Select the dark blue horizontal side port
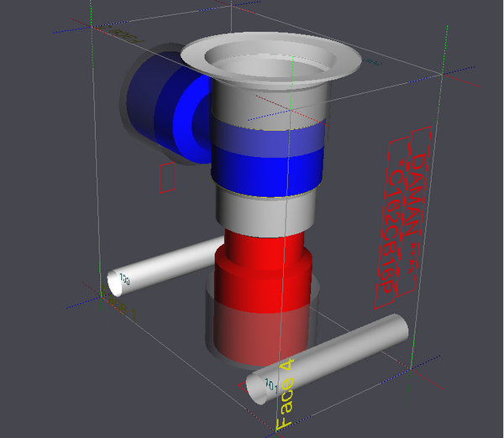 167,106
